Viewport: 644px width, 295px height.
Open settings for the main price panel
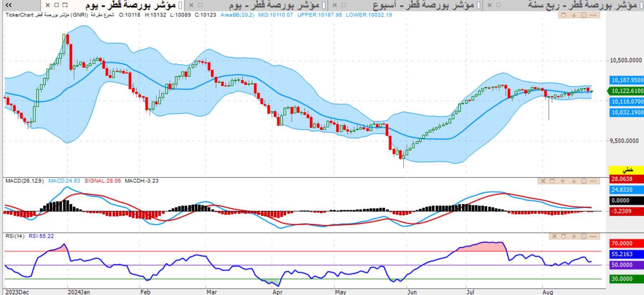pyautogui.click(x=583, y=15)
